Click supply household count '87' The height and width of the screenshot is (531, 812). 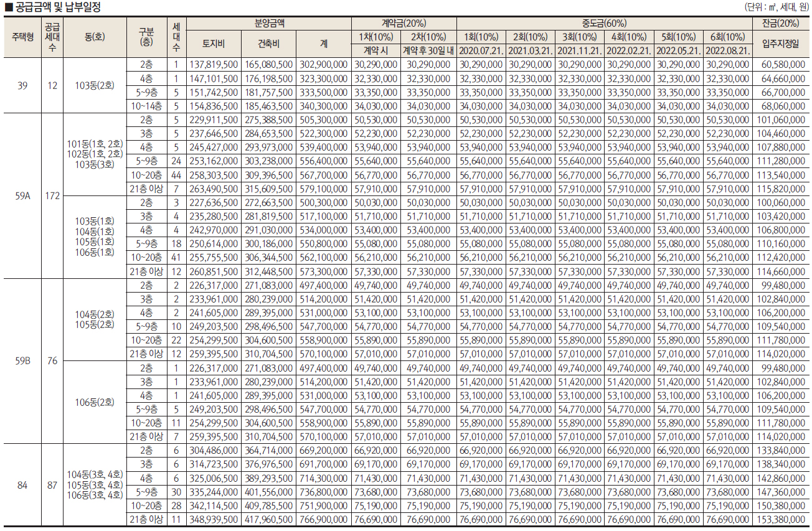[x=52, y=485]
